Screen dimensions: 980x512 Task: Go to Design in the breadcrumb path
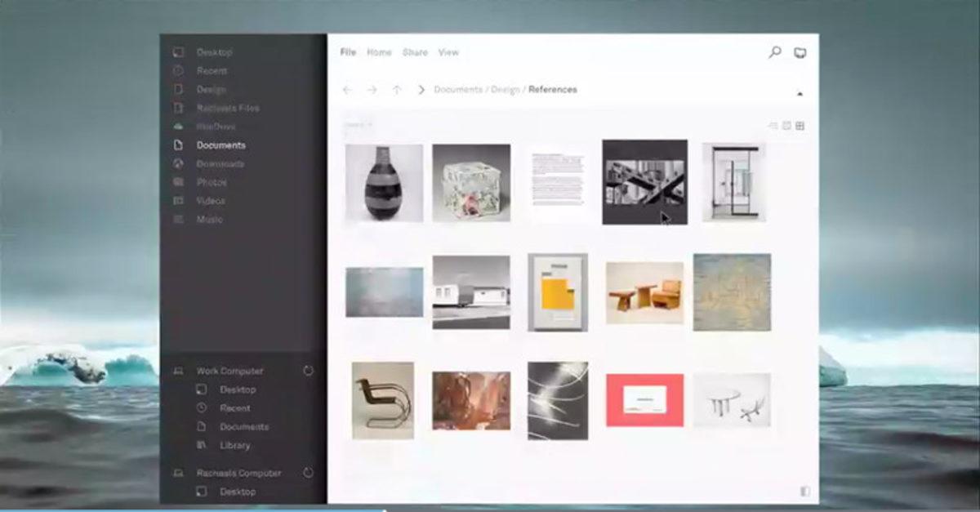[x=506, y=90]
